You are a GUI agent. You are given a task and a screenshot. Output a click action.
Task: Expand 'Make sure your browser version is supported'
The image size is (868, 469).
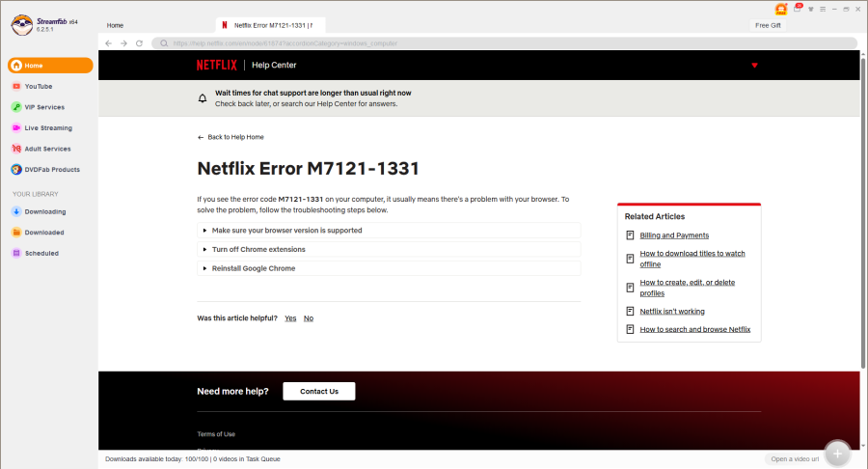pos(286,231)
